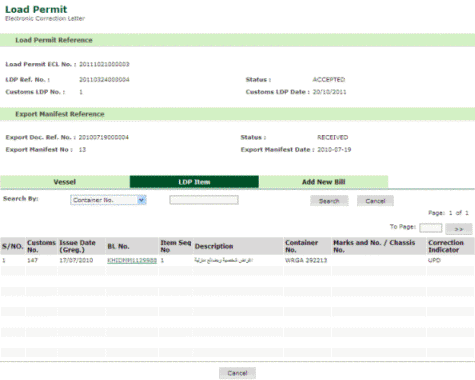Click Customs LDP Date 20/10/2011

pos(329,92)
